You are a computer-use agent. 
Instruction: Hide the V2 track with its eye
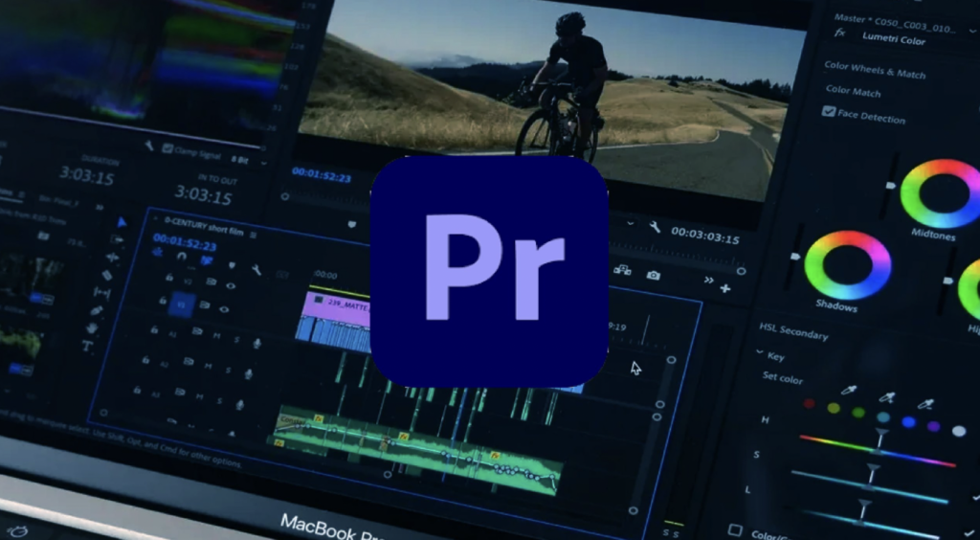pos(230,285)
